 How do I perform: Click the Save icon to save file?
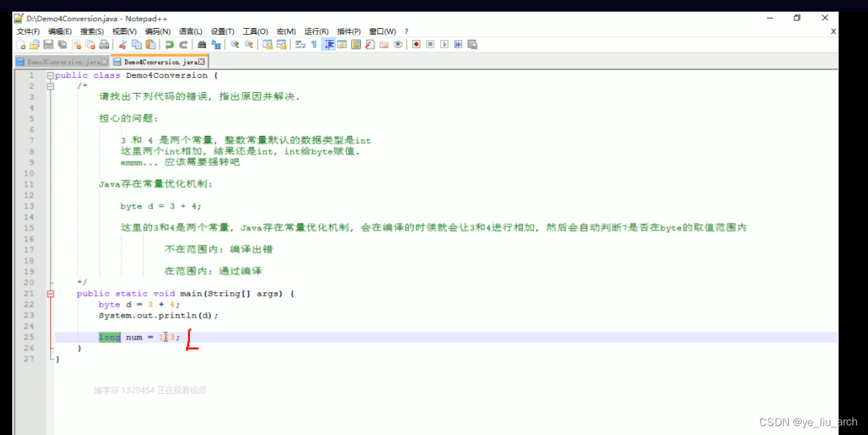click(x=47, y=44)
